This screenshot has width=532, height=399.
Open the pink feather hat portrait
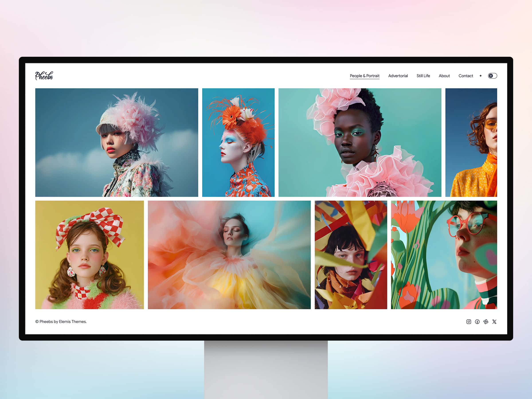coord(117,142)
